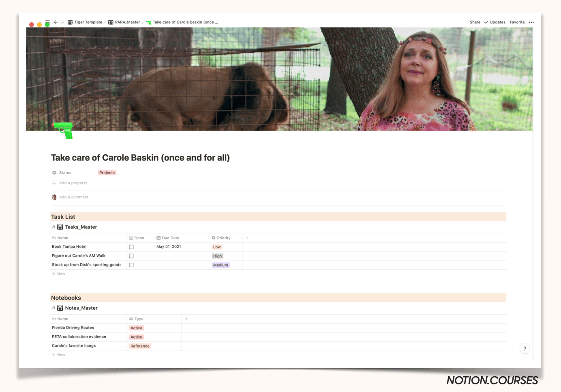Viewport: 561px width, 392px height.
Task: Click the Priority column header
Action: (224, 238)
